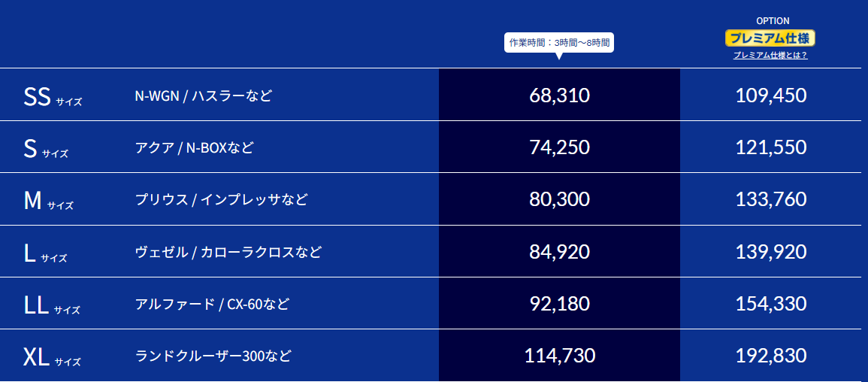The image size is (868, 382).
Task: Click the N-WGN / ハスラーなど text
Action: [204, 95]
